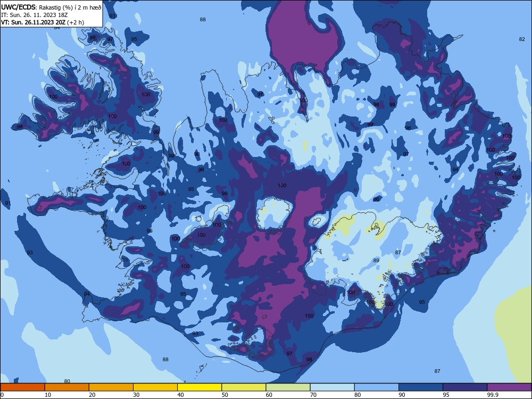Click the "30" legend scale label

point(136,395)
